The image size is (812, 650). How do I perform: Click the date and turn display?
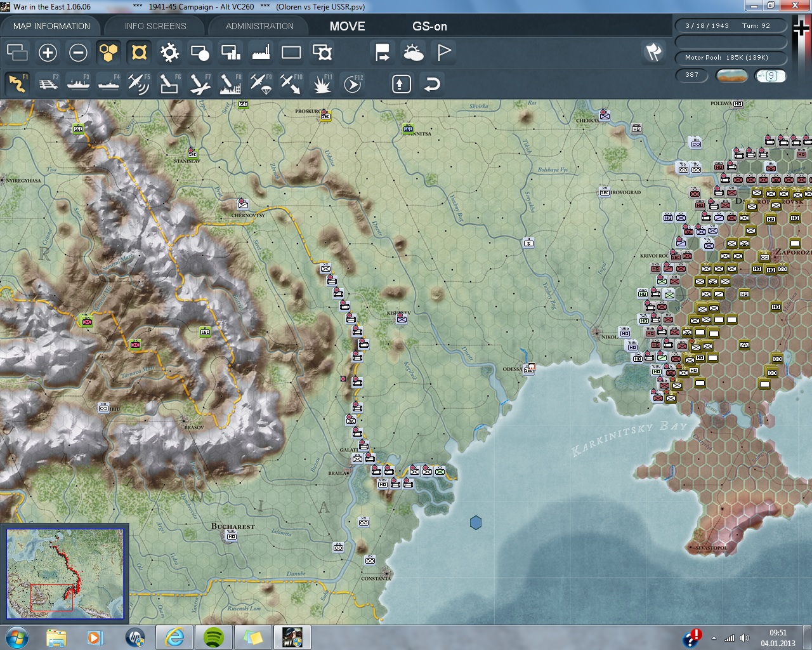point(731,26)
